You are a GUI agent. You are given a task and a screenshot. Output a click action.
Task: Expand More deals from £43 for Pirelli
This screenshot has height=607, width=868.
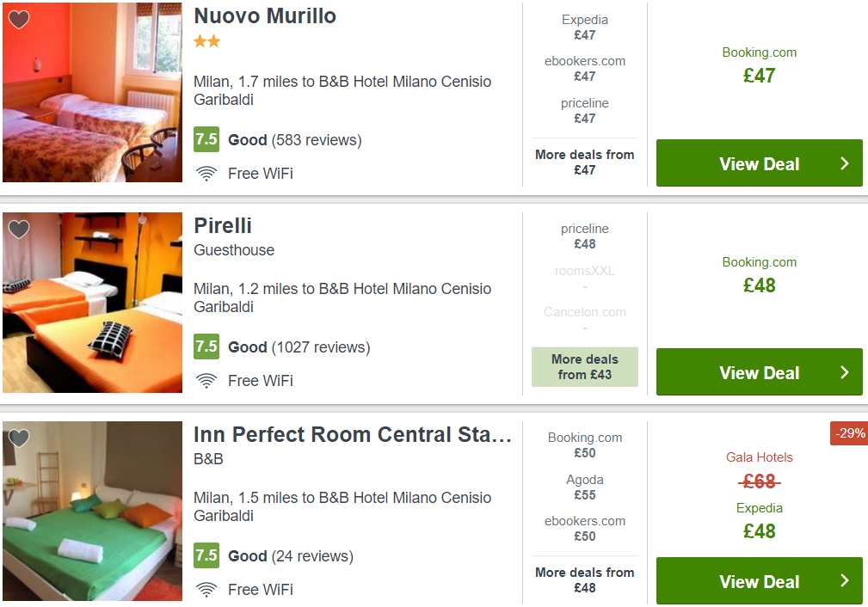pyautogui.click(x=585, y=367)
